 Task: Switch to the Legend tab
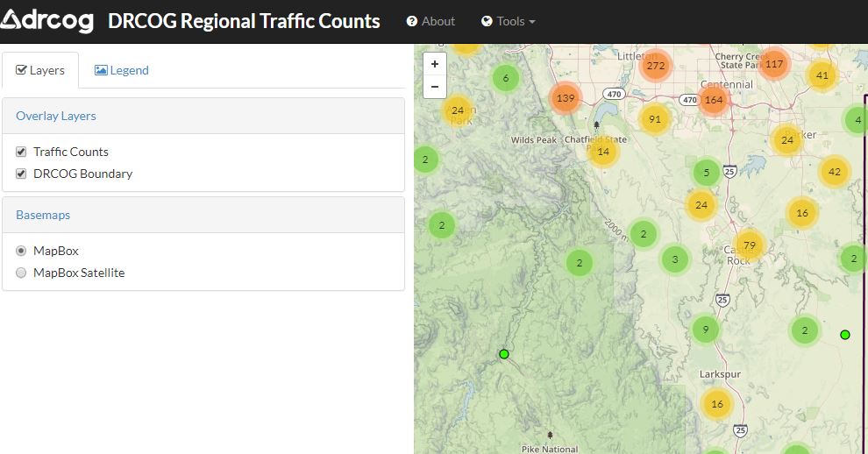[x=122, y=70]
